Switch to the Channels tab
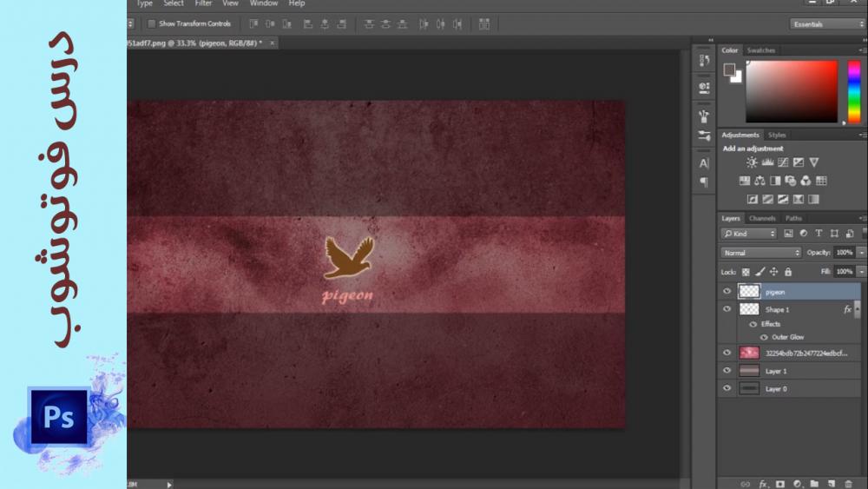This screenshot has width=868, height=489. [x=762, y=218]
